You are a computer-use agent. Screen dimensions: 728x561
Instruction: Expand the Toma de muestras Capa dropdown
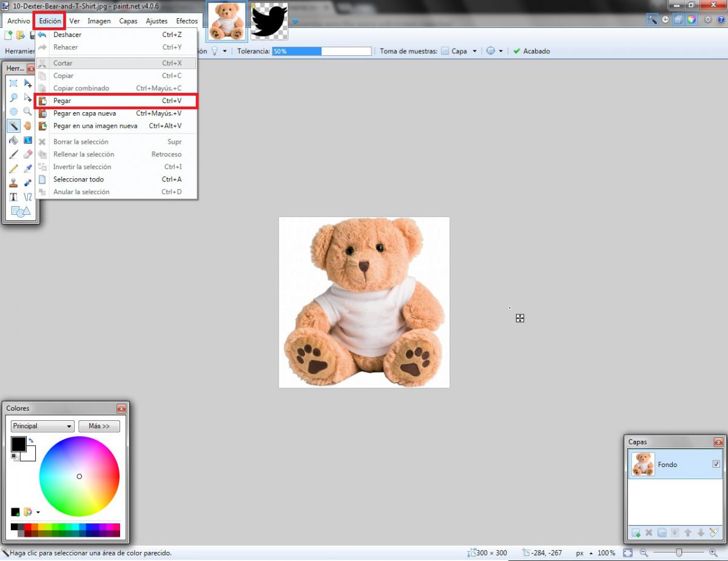tap(474, 52)
